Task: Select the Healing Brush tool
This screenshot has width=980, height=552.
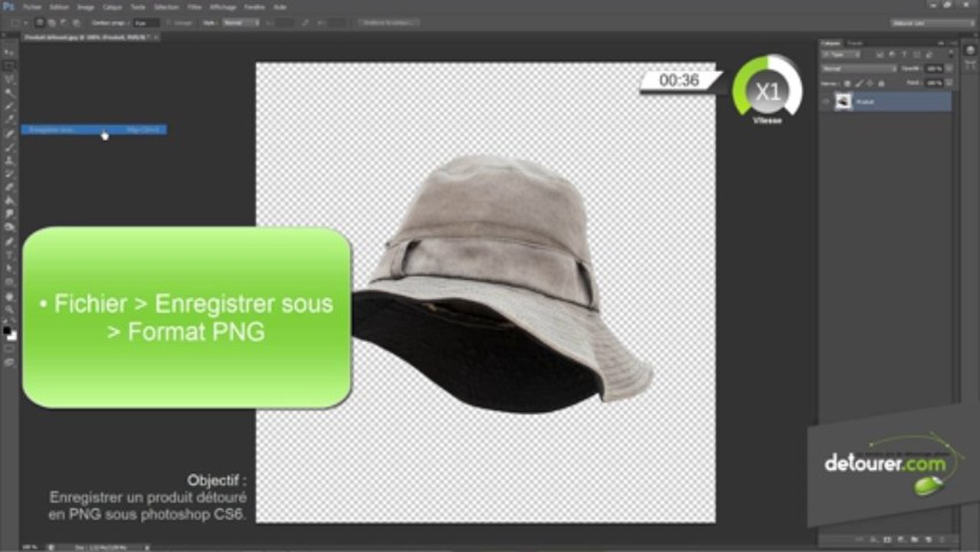Action: 10,134
